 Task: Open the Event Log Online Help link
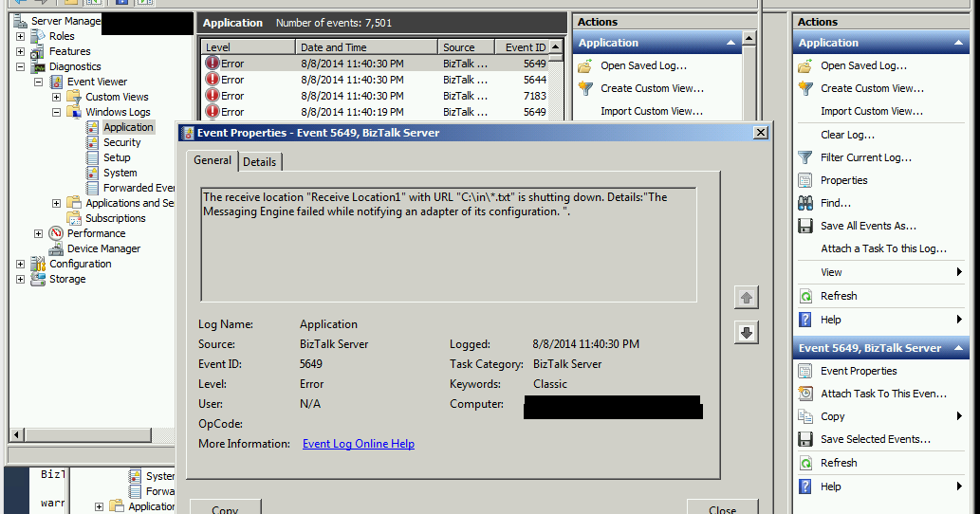point(358,444)
